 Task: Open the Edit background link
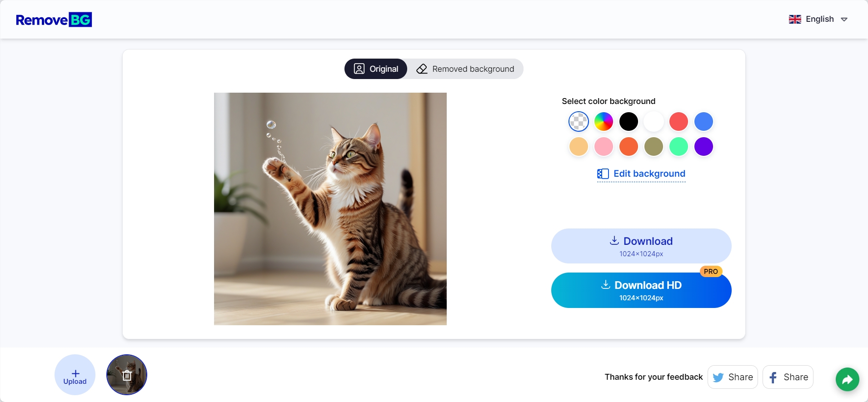pos(641,174)
